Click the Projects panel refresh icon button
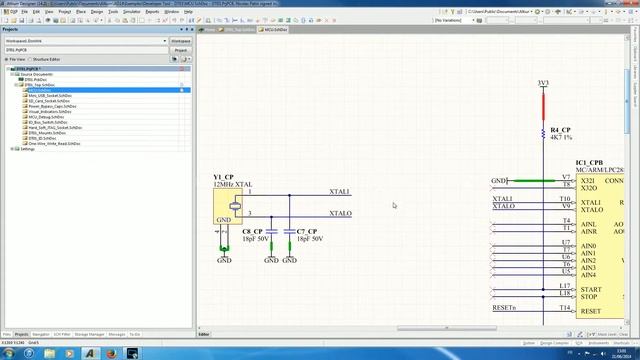Viewport: 640px width, 360px height. (175, 59)
